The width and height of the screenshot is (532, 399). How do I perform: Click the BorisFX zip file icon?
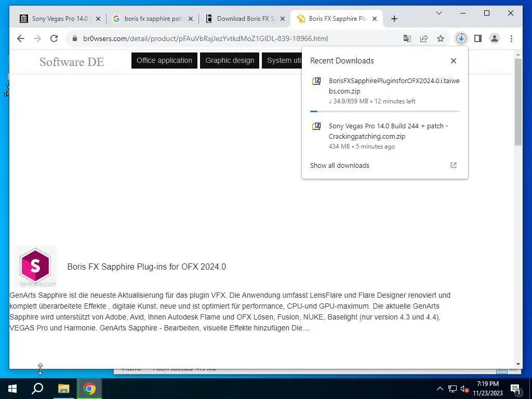316,81
